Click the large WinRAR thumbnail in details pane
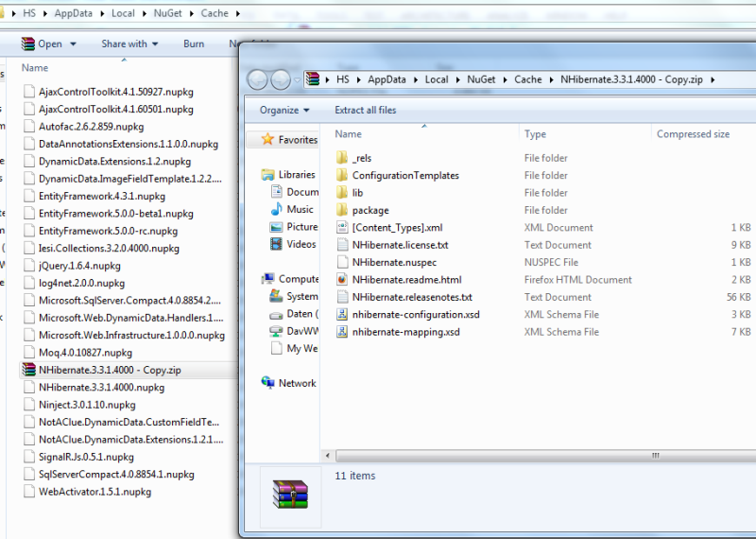Screen dimensions: 756x539 (290, 495)
